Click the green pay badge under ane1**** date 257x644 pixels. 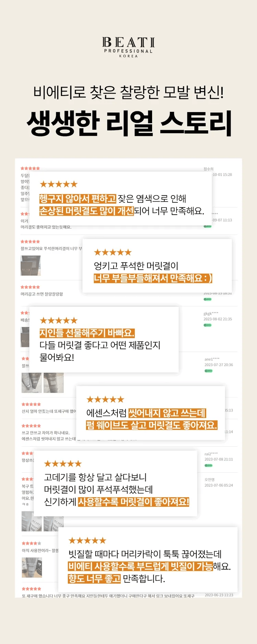(209, 371)
